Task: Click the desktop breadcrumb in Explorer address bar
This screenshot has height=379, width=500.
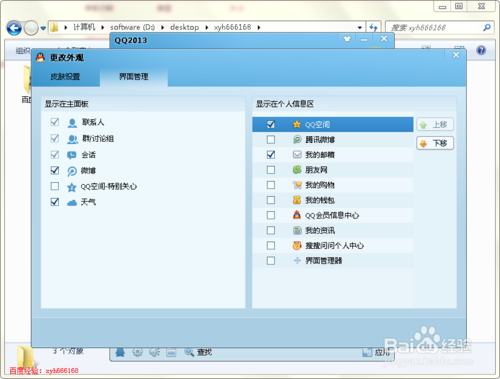Action: pyautogui.click(x=184, y=27)
